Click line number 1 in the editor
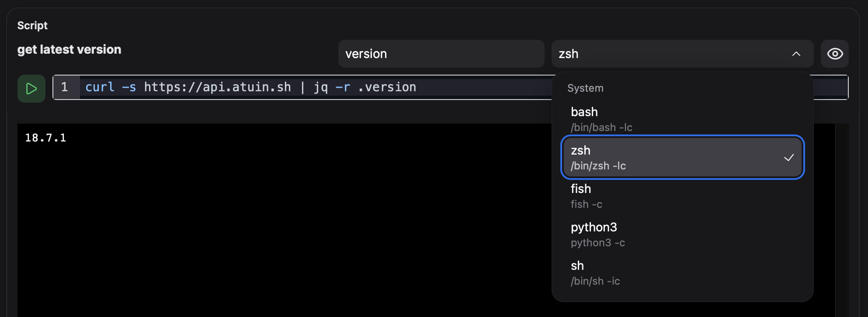 pyautogui.click(x=65, y=87)
